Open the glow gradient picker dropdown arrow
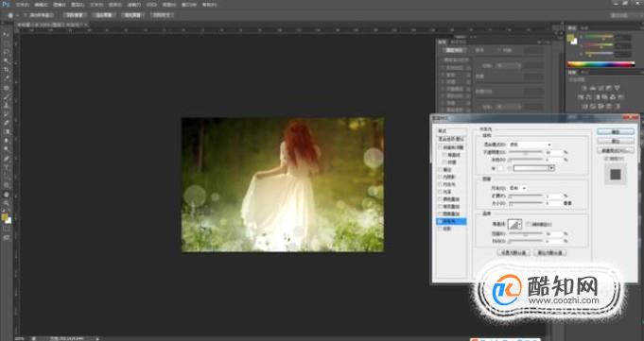 tap(551, 168)
